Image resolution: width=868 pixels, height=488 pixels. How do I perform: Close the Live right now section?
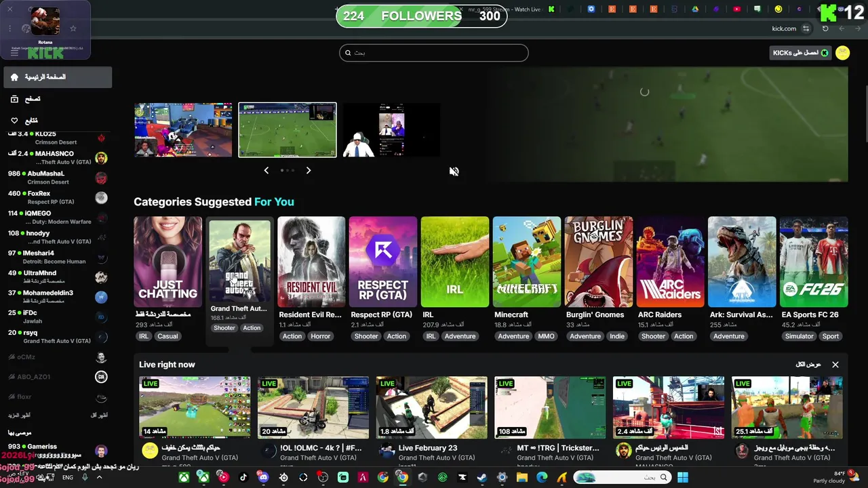pos(835,365)
